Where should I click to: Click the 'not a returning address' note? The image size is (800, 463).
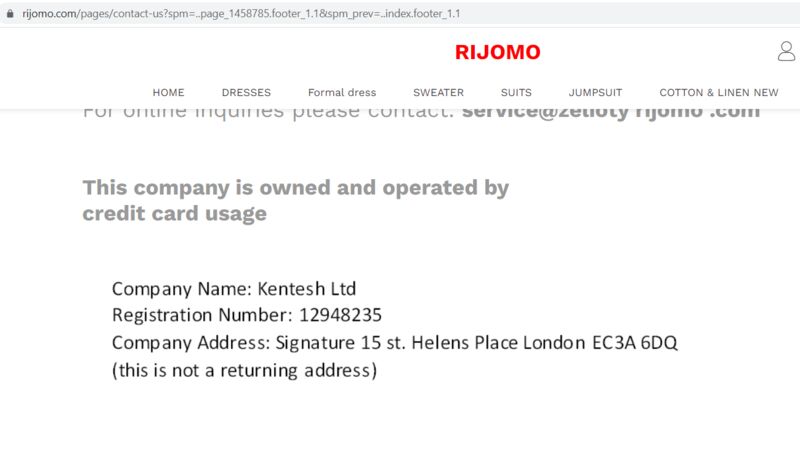pyautogui.click(x=244, y=370)
